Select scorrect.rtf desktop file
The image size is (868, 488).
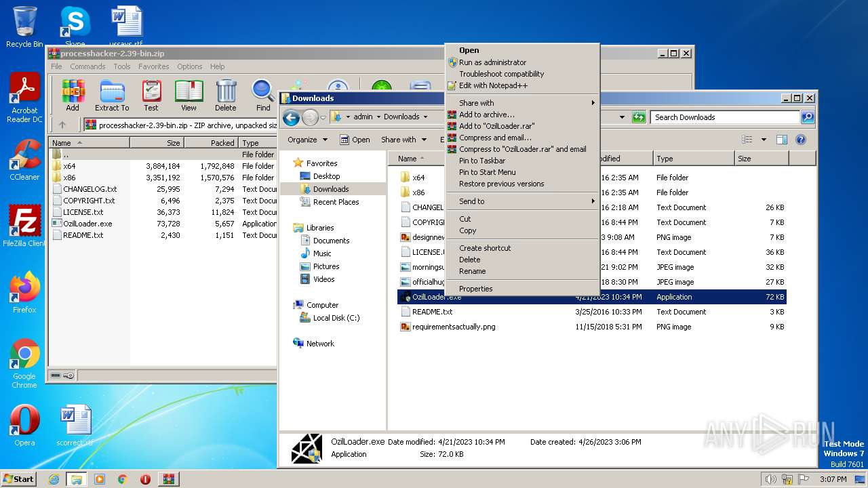pyautogui.click(x=75, y=426)
